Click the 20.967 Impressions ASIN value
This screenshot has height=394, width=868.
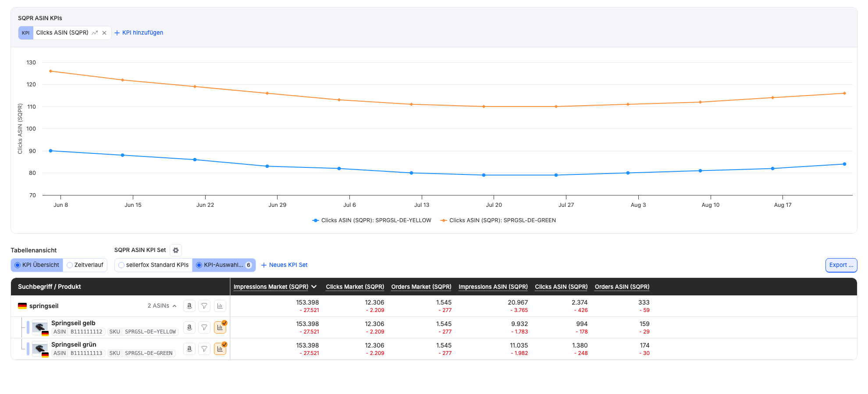[x=518, y=302]
